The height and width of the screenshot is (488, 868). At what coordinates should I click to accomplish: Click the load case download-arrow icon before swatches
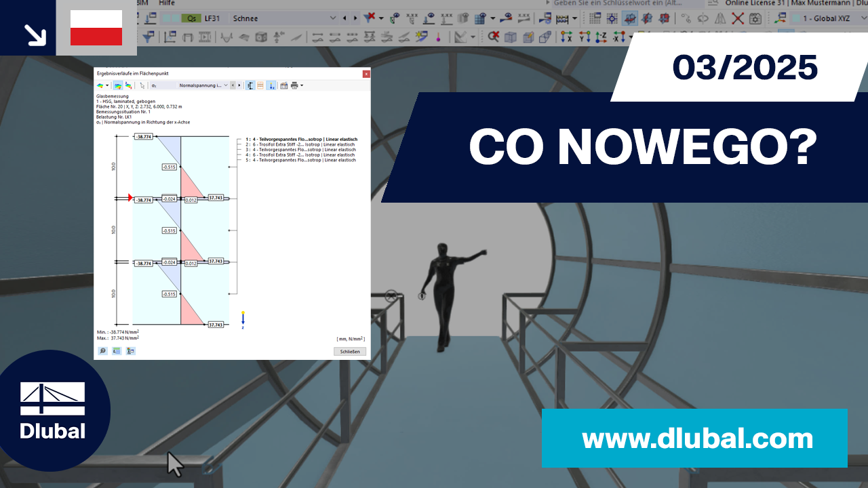149,18
